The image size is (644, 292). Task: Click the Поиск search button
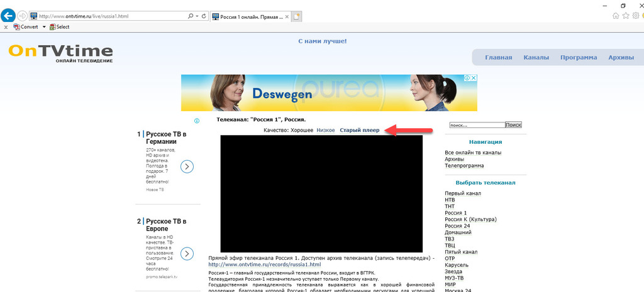click(x=513, y=125)
